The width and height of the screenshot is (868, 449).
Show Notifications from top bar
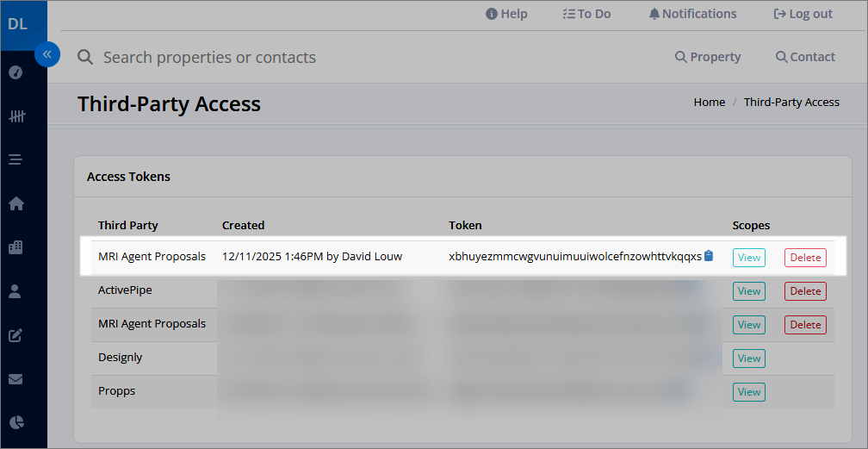point(692,14)
